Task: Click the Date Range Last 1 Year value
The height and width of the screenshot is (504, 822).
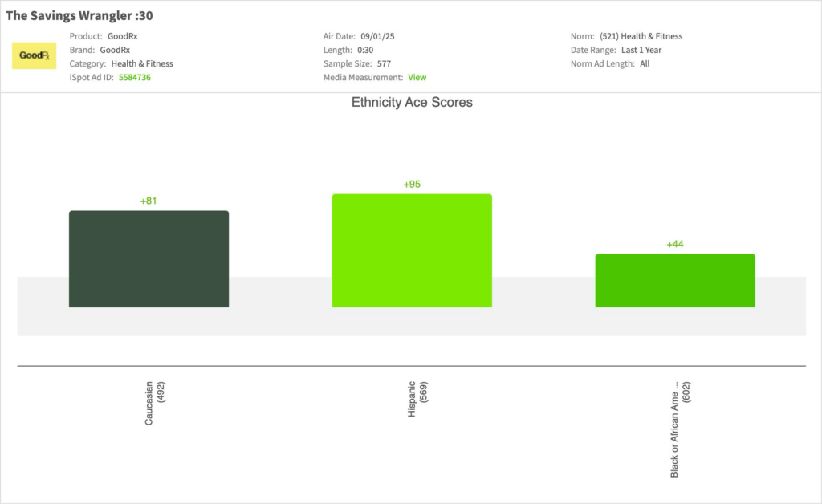Action: (641, 50)
